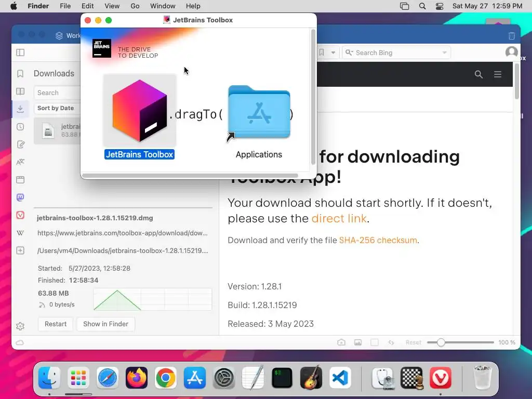This screenshot has height=399, width=532.
Task: Open page actions code icon in status bar
Action: (391, 343)
